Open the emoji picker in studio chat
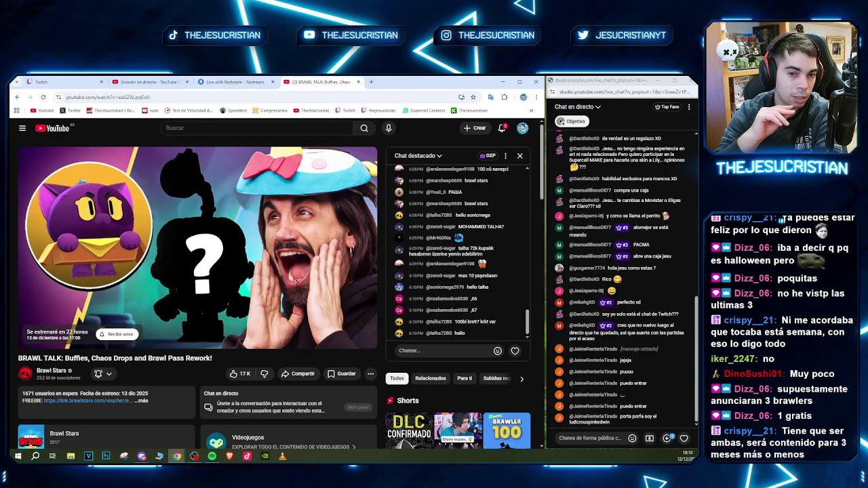This screenshot has height=488, width=868. (x=632, y=439)
